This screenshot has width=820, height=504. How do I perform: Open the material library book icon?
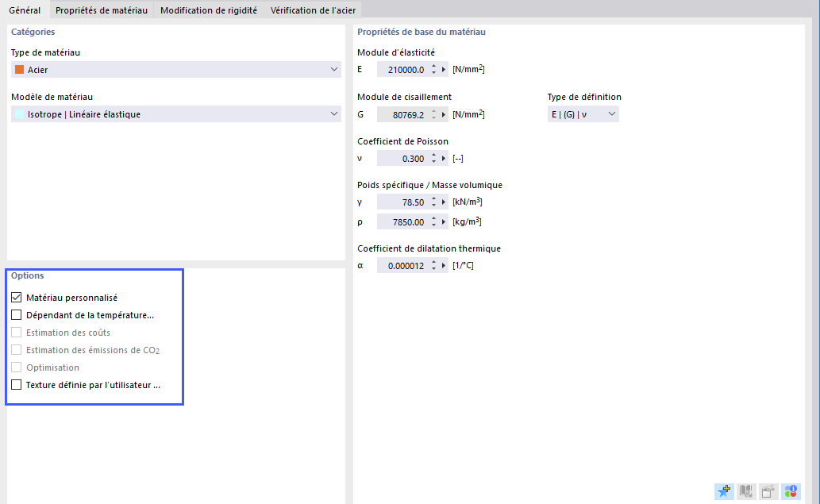745,491
